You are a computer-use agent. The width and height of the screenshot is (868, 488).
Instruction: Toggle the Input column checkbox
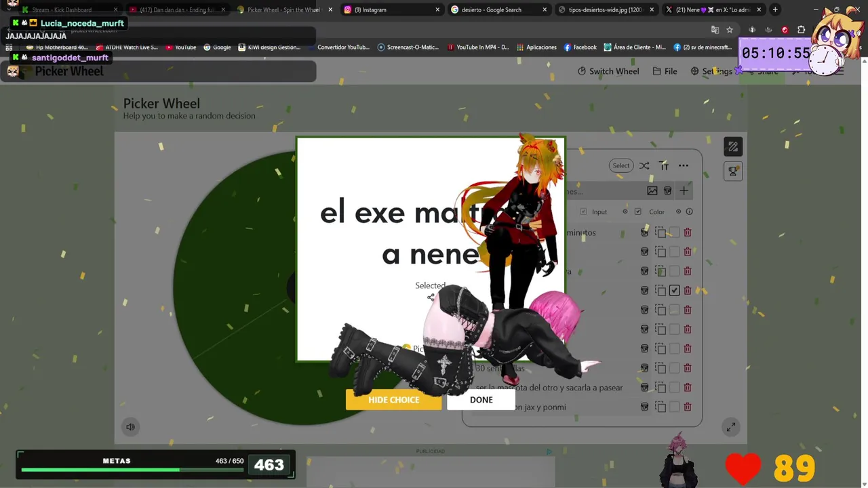(583, 211)
